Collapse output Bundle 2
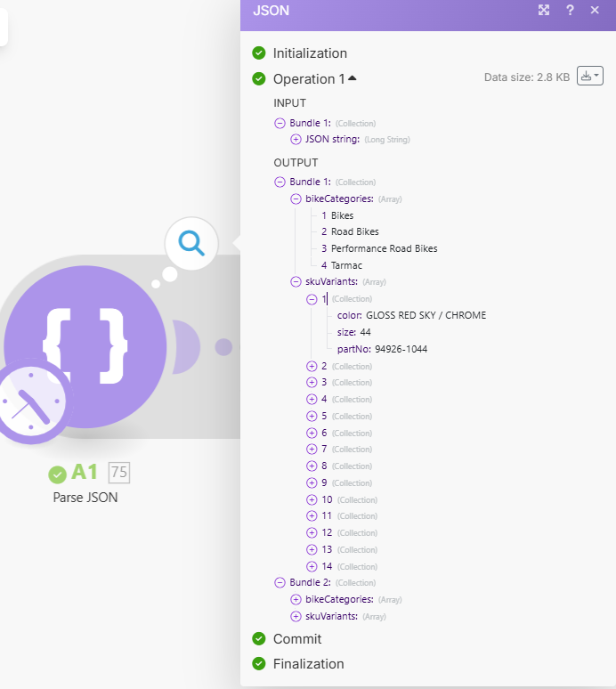Image resolution: width=616 pixels, height=689 pixels. pyautogui.click(x=280, y=582)
